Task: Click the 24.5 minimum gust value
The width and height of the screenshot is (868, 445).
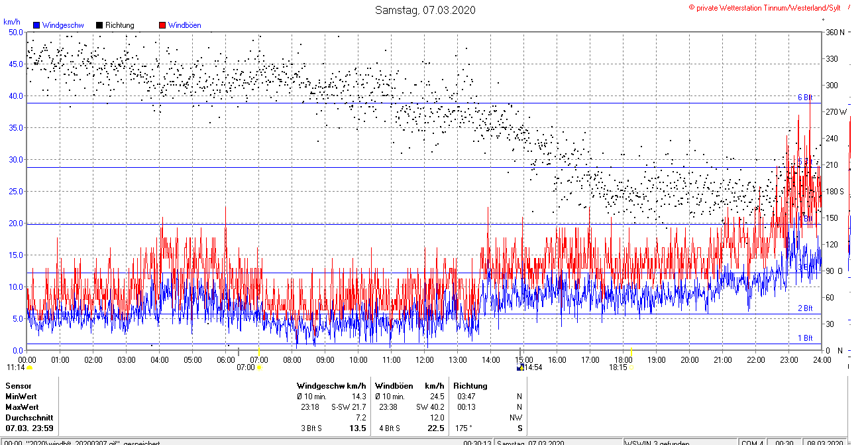Action: coord(437,397)
